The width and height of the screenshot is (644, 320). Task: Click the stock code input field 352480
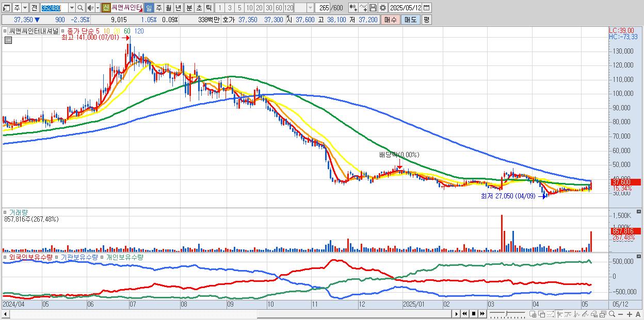pos(54,8)
